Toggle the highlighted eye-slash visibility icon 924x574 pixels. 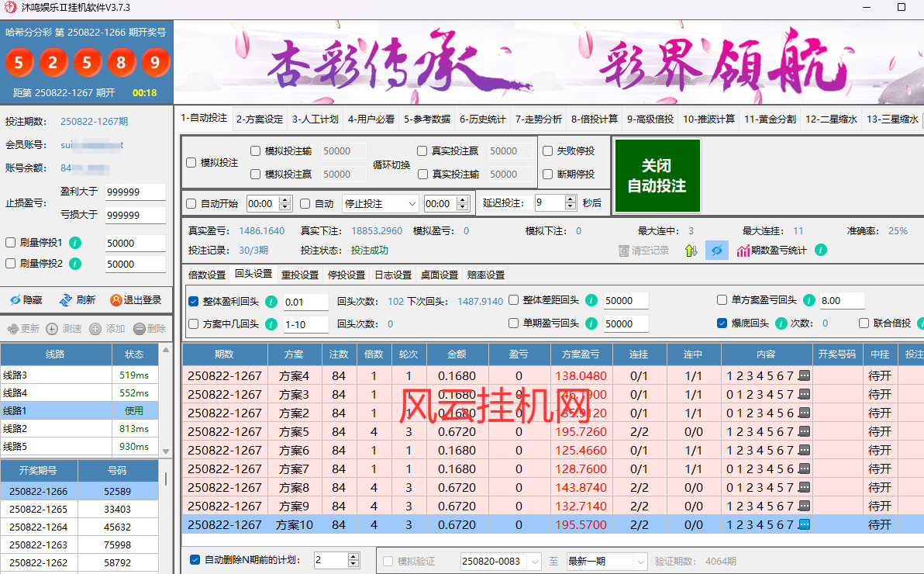pos(716,251)
